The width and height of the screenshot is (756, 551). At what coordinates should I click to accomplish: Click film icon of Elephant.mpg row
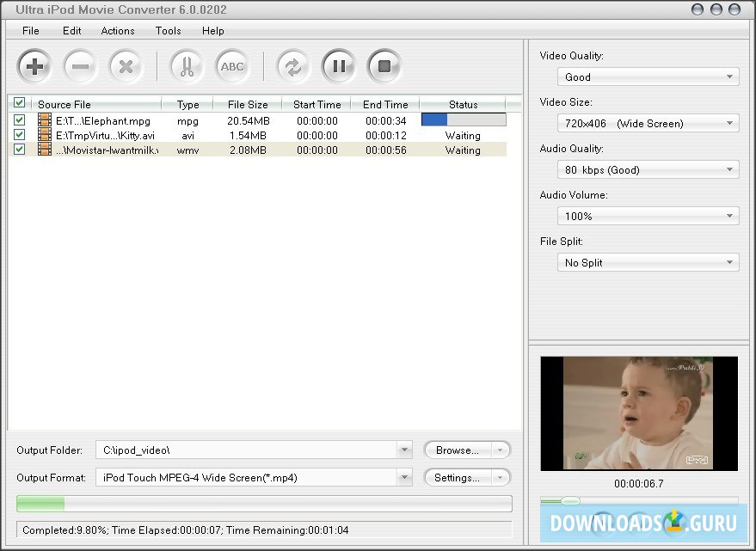click(45, 120)
